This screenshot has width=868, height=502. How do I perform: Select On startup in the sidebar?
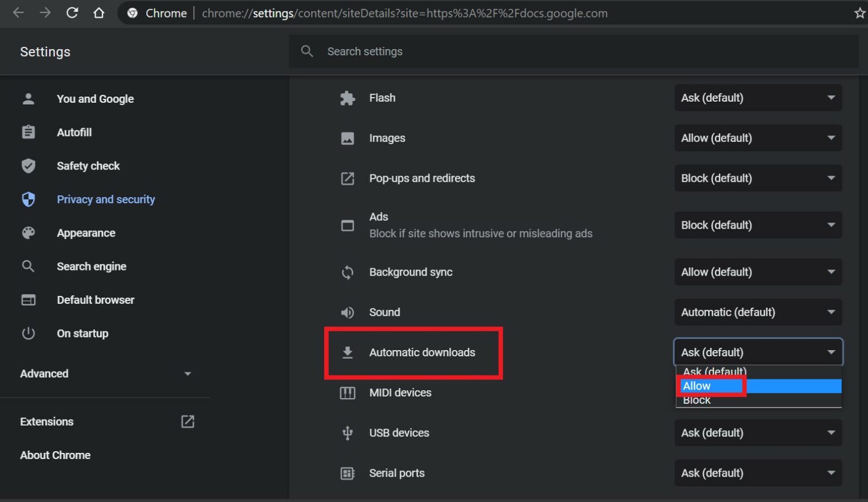[x=83, y=333]
